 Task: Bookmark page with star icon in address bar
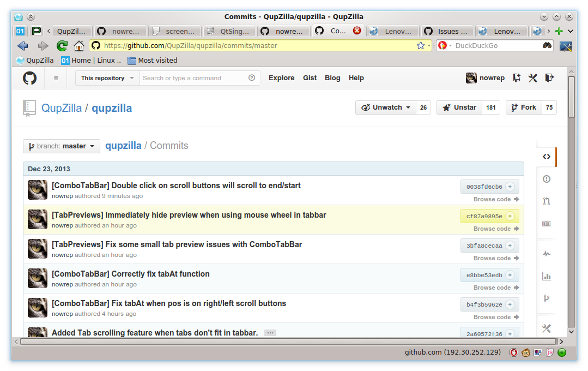421,45
